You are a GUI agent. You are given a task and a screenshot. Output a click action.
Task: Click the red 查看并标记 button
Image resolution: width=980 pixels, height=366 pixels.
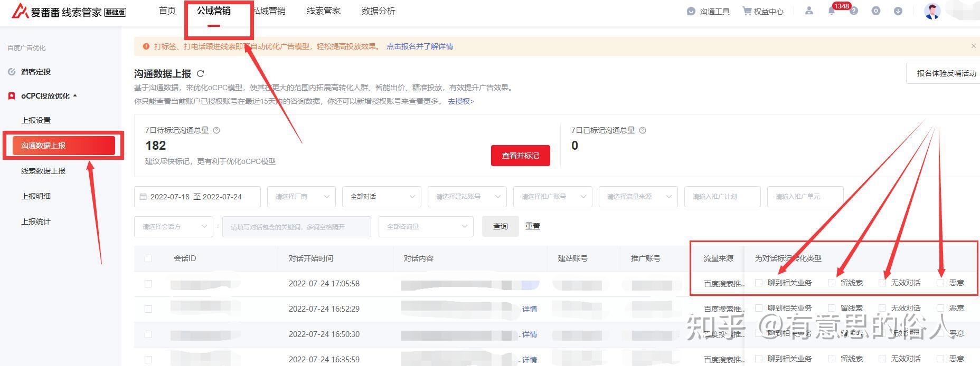point(521,156)
